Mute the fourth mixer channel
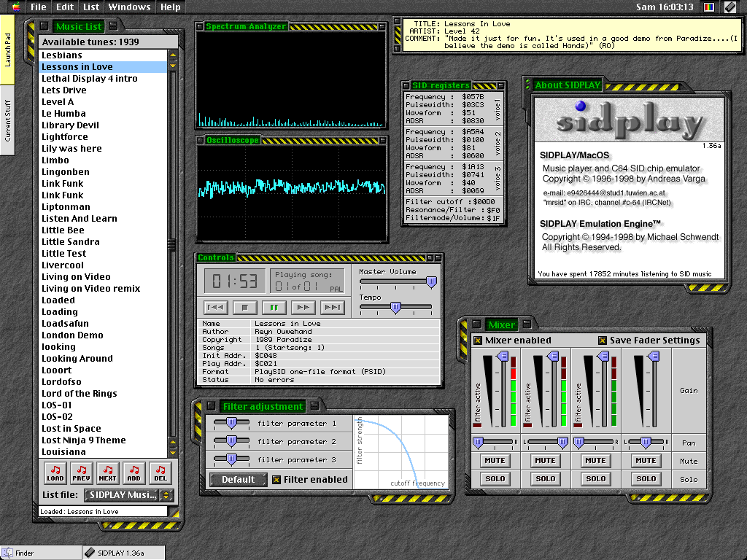 coord(646,461)
